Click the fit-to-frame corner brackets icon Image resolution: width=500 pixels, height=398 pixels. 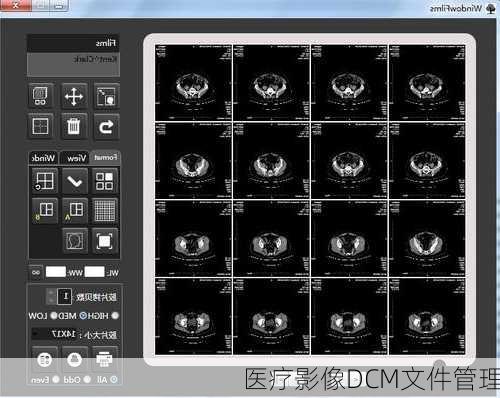[104, 241]
